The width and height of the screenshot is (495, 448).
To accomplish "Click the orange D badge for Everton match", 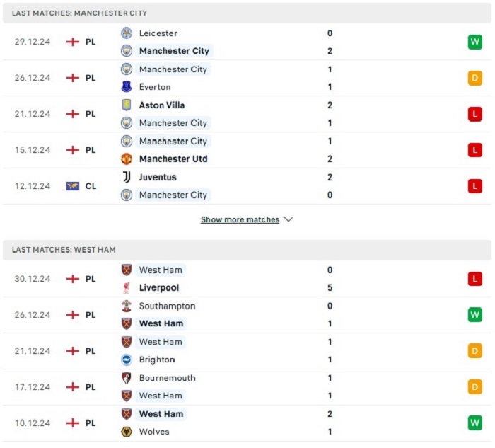I will 474,78.
